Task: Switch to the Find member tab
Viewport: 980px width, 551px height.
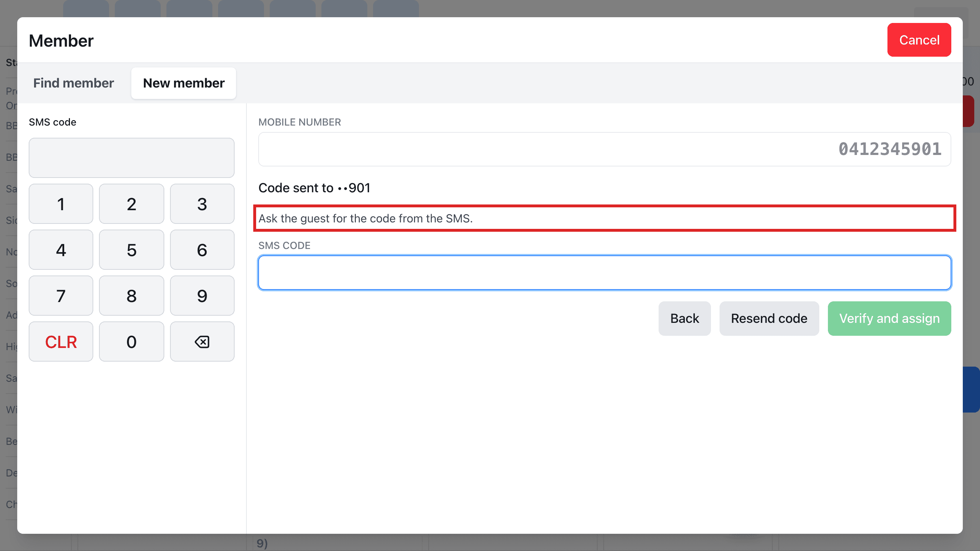Action: (74, 83)
